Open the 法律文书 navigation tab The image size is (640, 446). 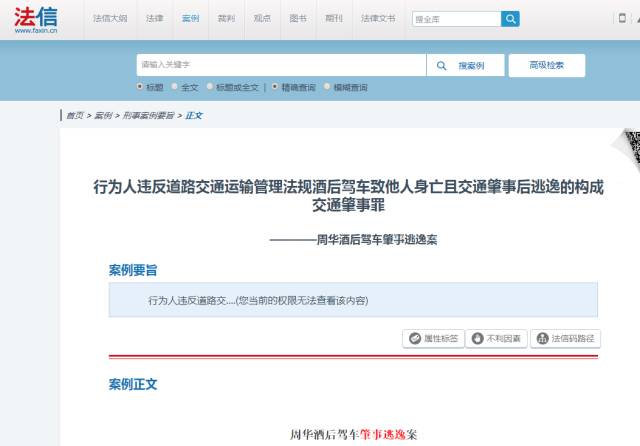coord(378,18)
